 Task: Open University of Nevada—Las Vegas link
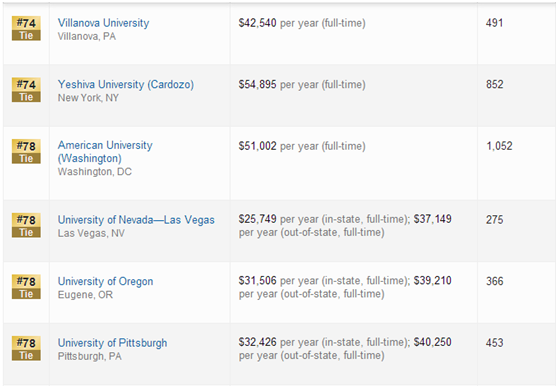[x=136, y=220]
